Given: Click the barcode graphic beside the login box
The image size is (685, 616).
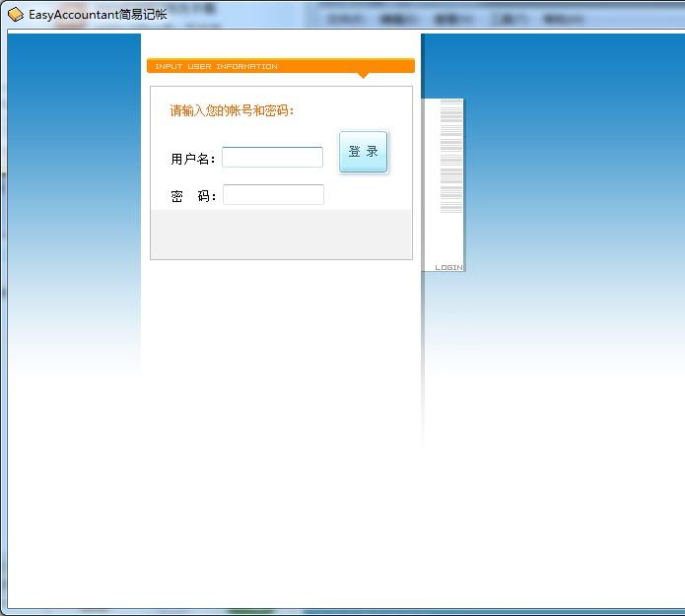Looking at the screenshot, I should pyautogui.click(x=450, y=156).
